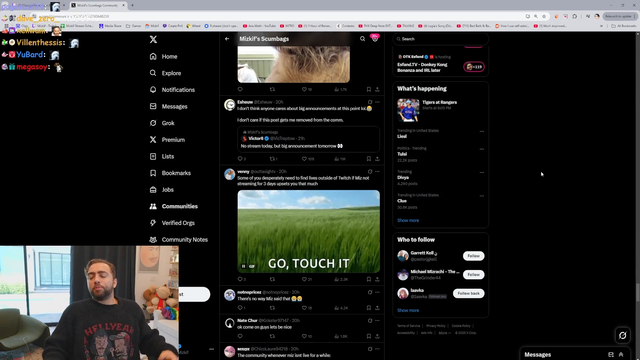Pause the GO, TOUCH IT GIF

pos(244,266)
